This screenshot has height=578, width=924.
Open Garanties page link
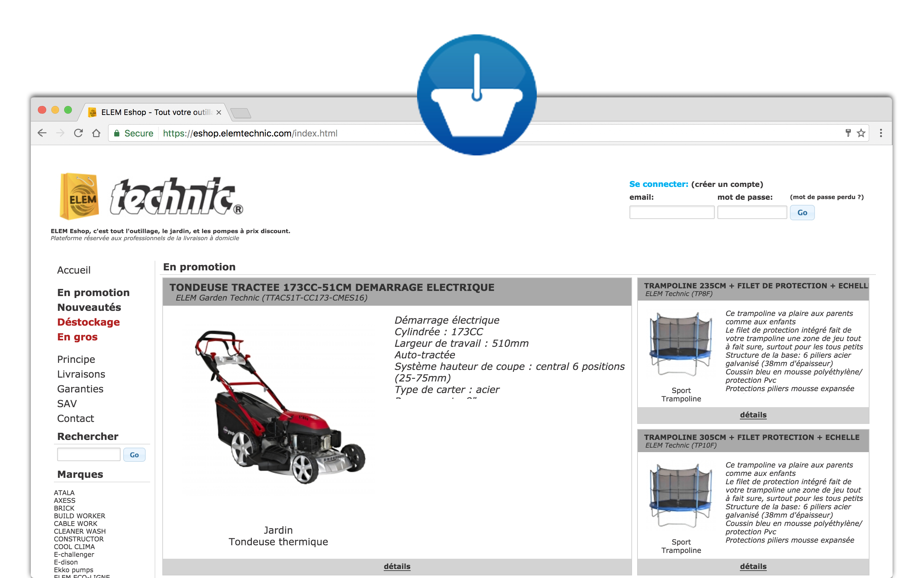coord(80,389)
